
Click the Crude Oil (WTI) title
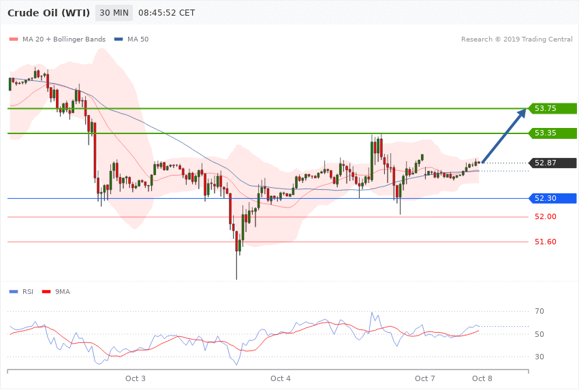49,13
